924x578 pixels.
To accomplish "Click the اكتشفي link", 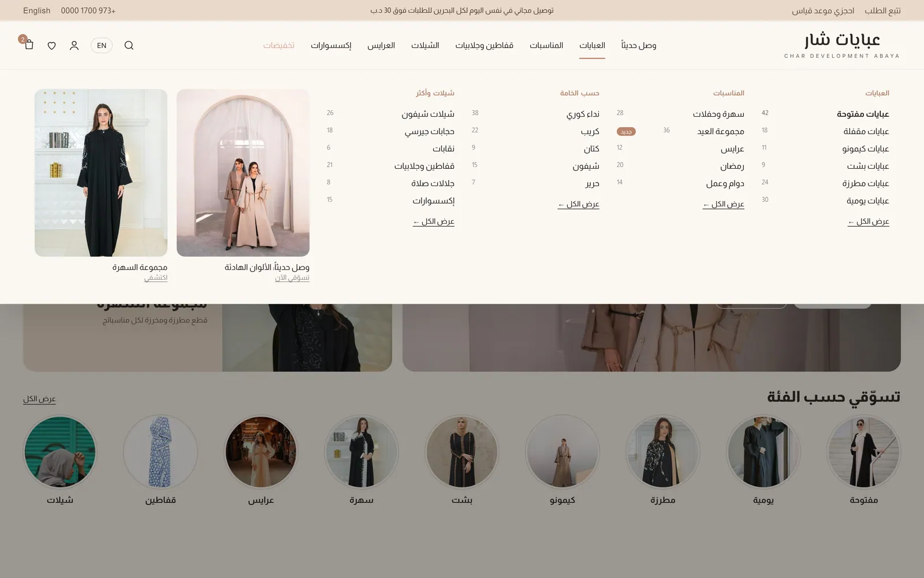I will coord(156,278).
